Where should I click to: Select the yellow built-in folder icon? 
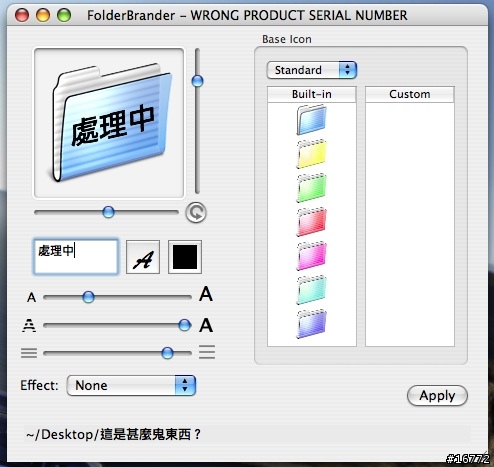(311, 154)
